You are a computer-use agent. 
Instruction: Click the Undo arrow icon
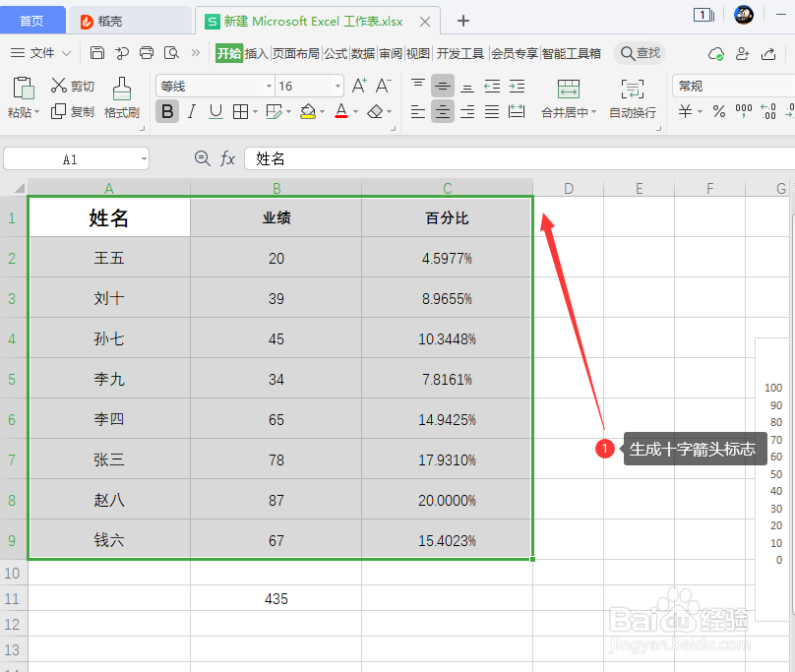click(x=120, y=52)
